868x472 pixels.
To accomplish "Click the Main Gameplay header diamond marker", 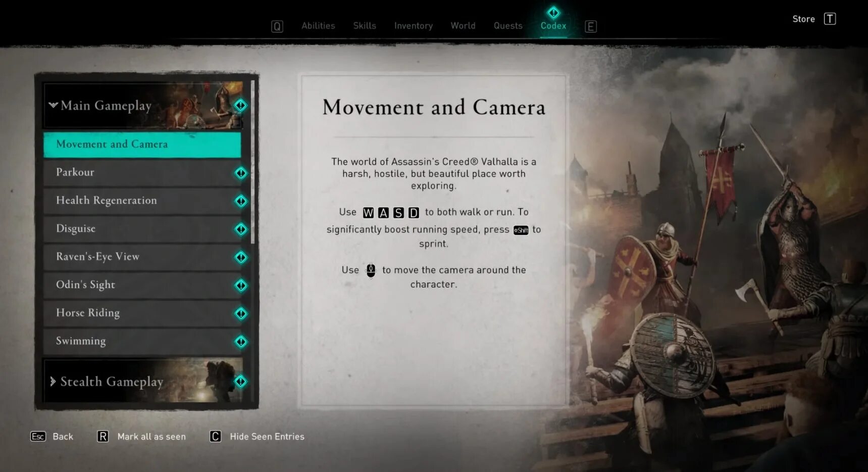I will coord(240,105).
